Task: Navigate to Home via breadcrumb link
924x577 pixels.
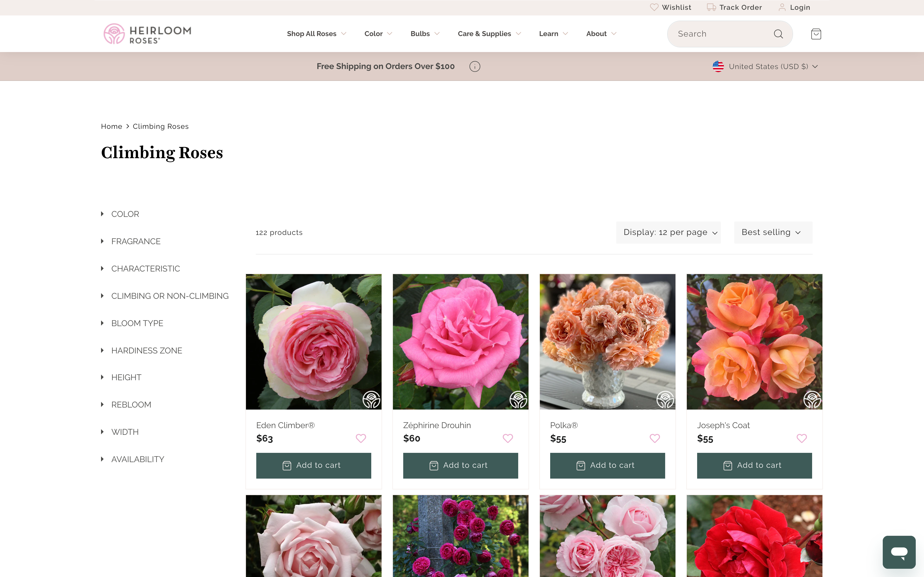Action: tap(111, 126)
